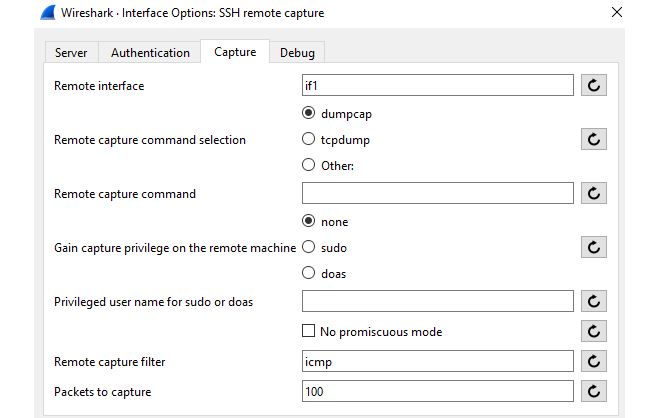Focus the Remote capture filter field
660x418 pixels.
click(x=437, y=362)
